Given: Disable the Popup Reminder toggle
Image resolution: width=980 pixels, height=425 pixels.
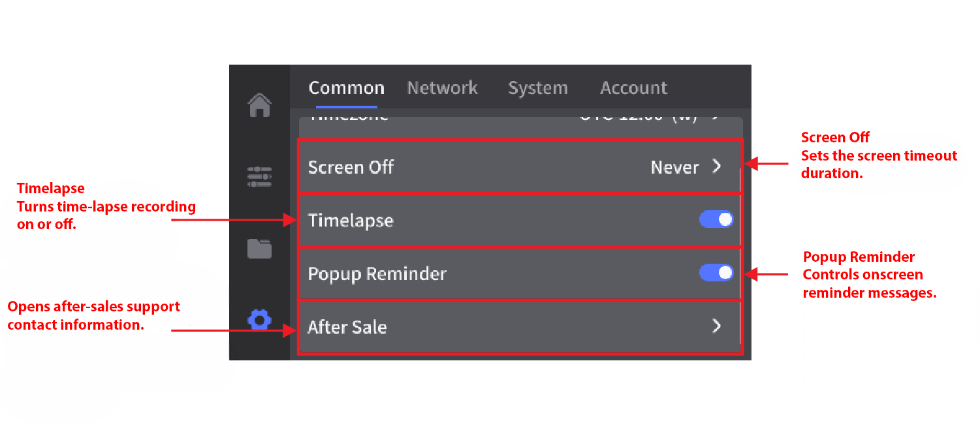Looking at the screenshot, I should 716,273.
